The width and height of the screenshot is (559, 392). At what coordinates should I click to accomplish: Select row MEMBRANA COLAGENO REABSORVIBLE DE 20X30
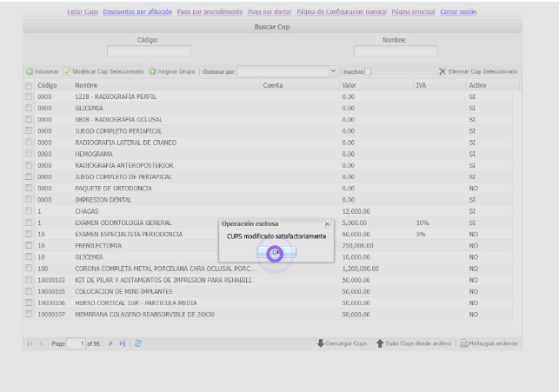(268, 315)
